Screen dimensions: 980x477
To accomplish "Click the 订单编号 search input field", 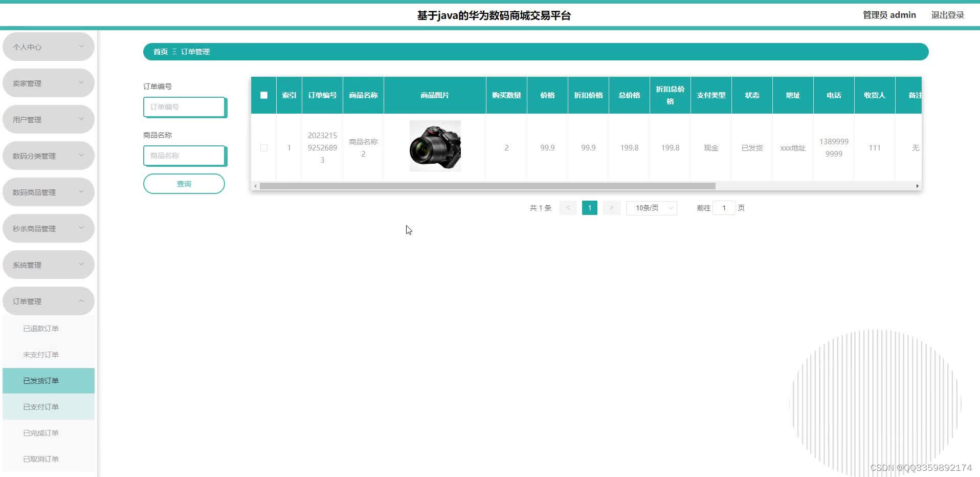I will click(184, 107).
